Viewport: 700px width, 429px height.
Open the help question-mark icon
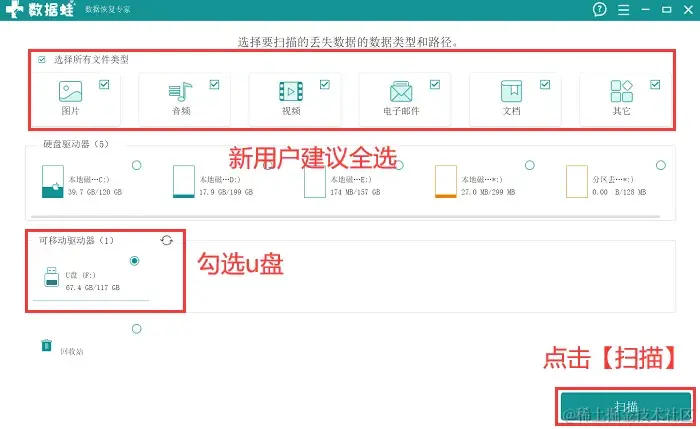tap(600, 9)
